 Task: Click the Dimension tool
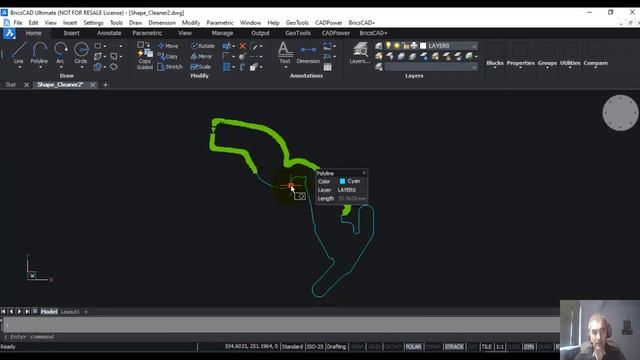point(308,54)
